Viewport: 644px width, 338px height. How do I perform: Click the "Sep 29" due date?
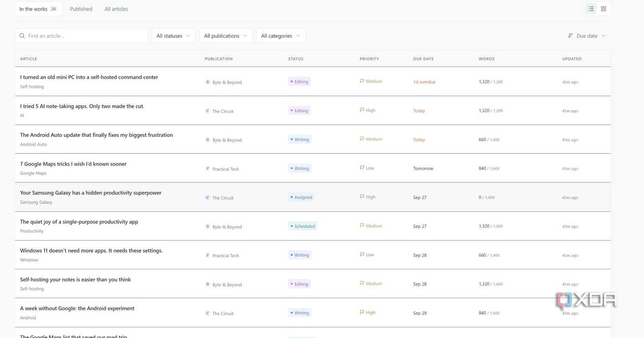pyautogui.click(x=420, y=313)
